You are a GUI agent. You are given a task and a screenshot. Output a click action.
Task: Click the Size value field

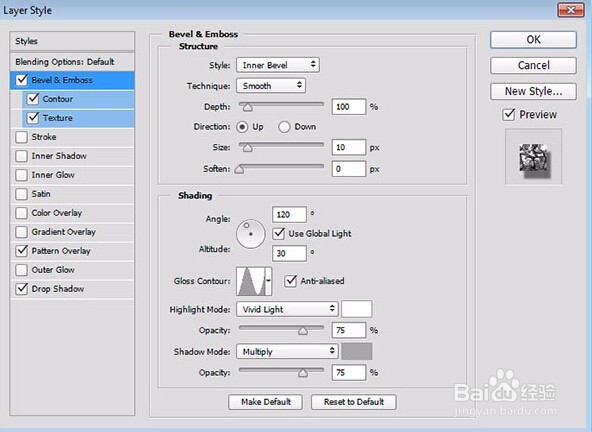(349, 147)
